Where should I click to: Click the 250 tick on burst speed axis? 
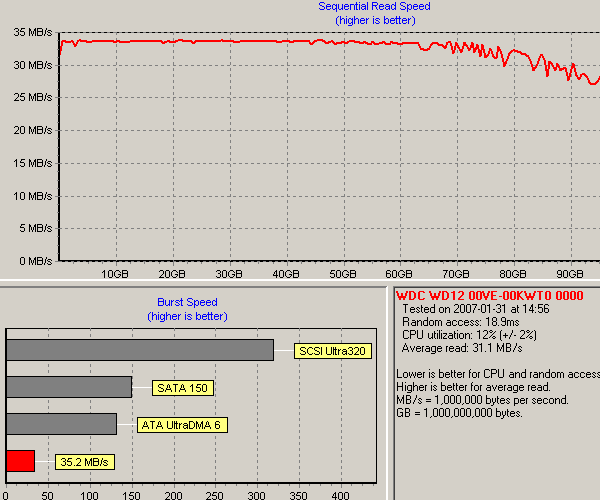214,495
